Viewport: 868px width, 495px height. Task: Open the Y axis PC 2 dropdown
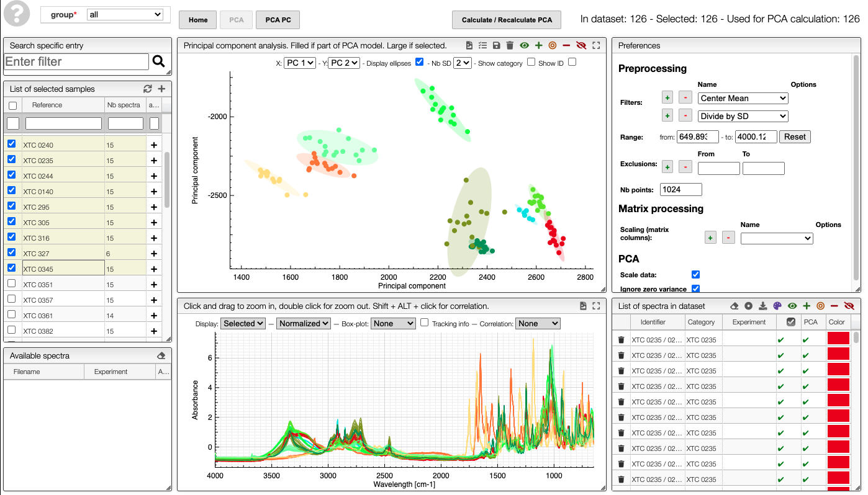[x=345, y=63]
